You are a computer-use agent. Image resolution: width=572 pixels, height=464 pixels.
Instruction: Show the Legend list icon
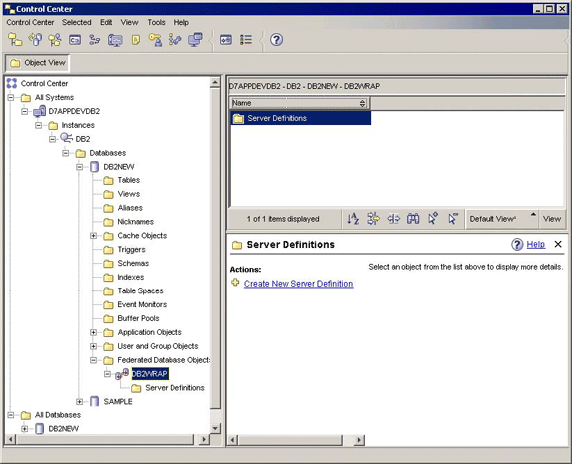(x=246, y=39)
